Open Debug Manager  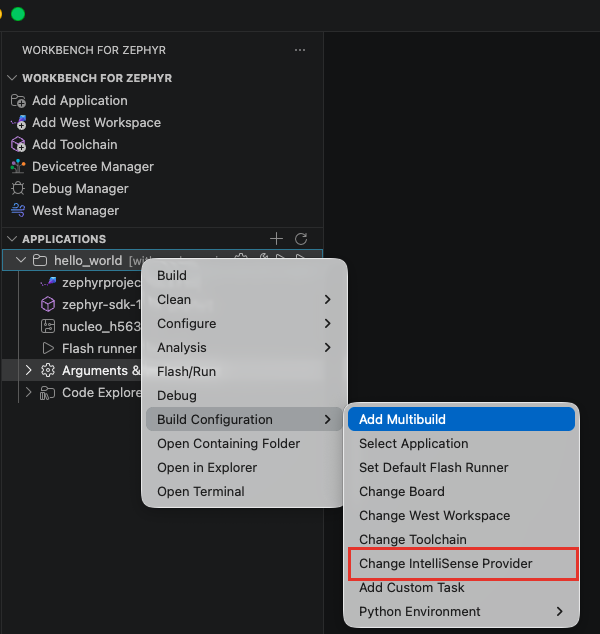tap(80, 188)
